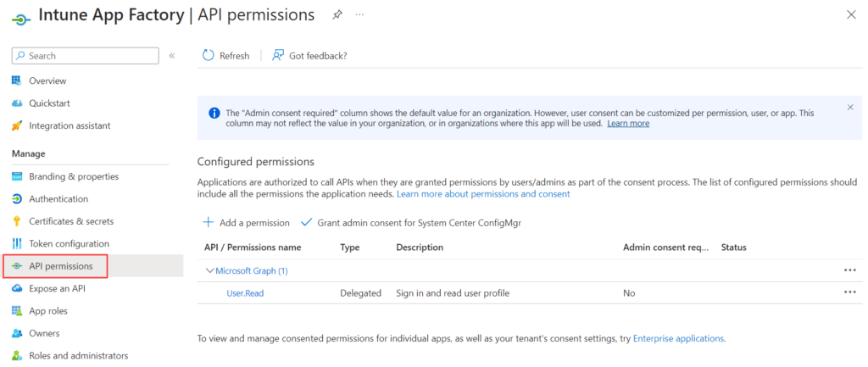Click the Expose an API cloud icon

click(17, 288)
